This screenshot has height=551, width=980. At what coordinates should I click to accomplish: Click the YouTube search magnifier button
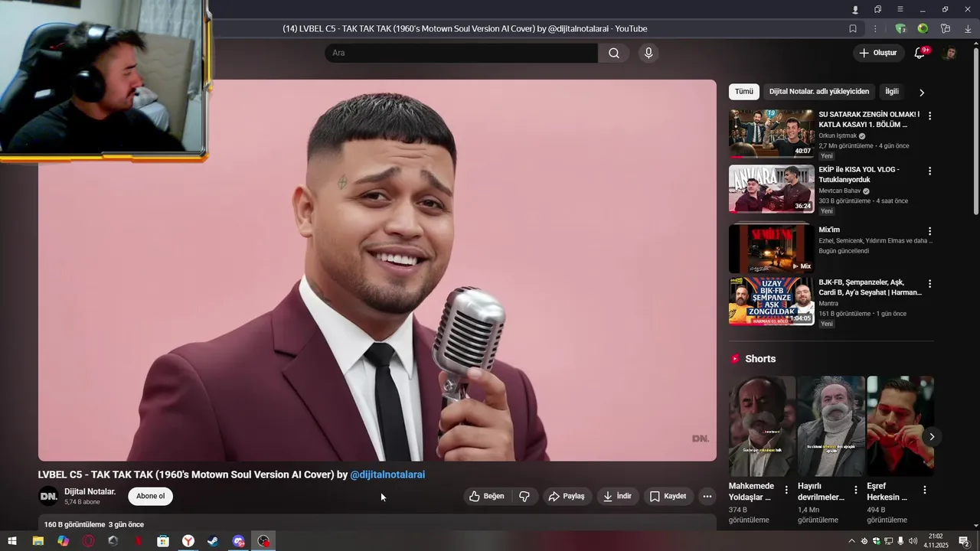point(614,53)
